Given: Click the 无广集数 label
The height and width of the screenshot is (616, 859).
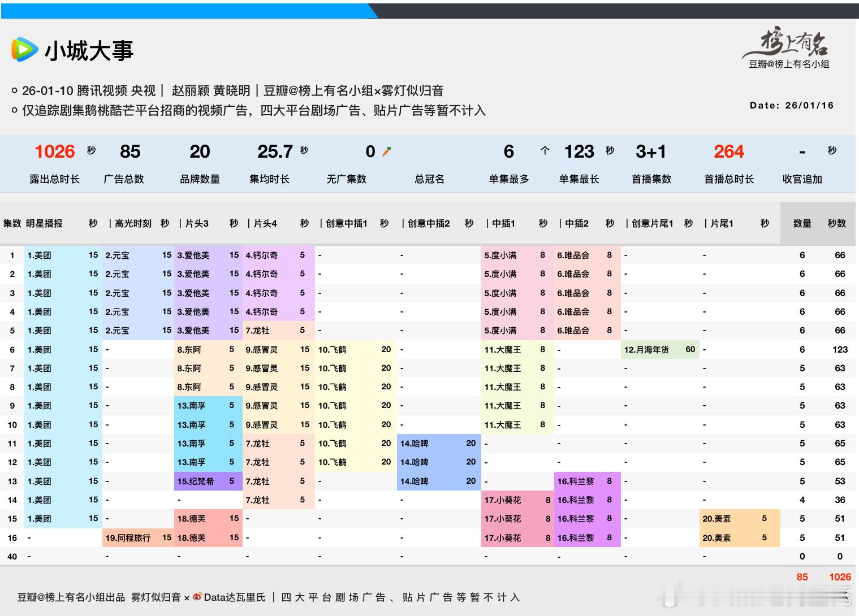Looking at the screenshot, I should point(347,179).
